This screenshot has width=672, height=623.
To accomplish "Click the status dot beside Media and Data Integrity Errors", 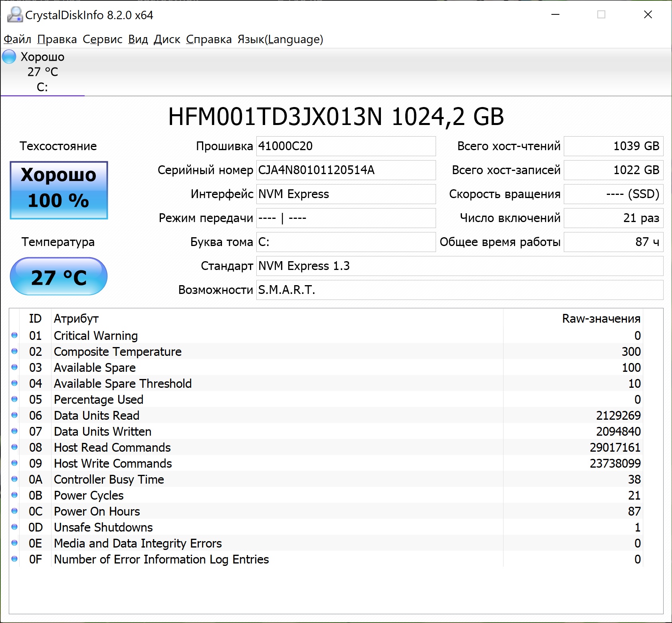I will click(15, 543).
